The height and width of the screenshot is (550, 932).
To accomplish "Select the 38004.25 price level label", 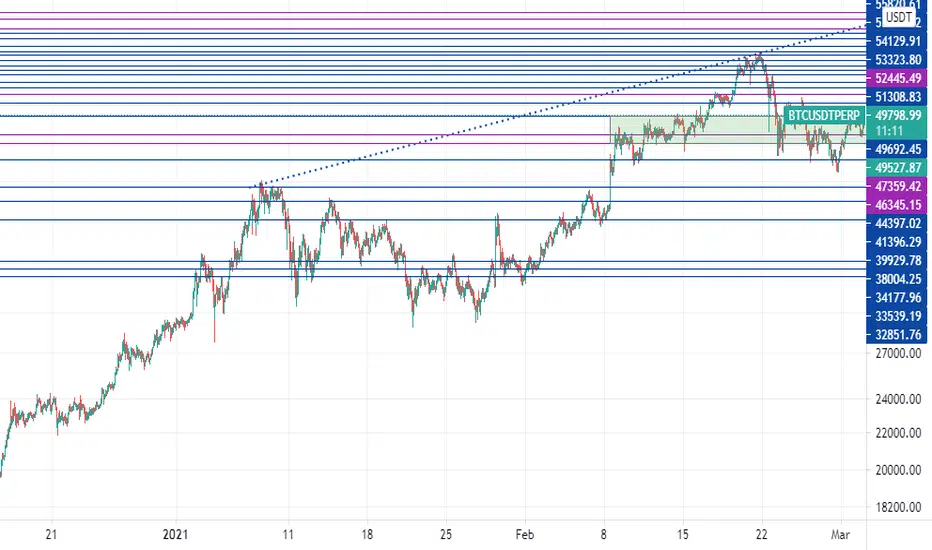I will (897, 279).
